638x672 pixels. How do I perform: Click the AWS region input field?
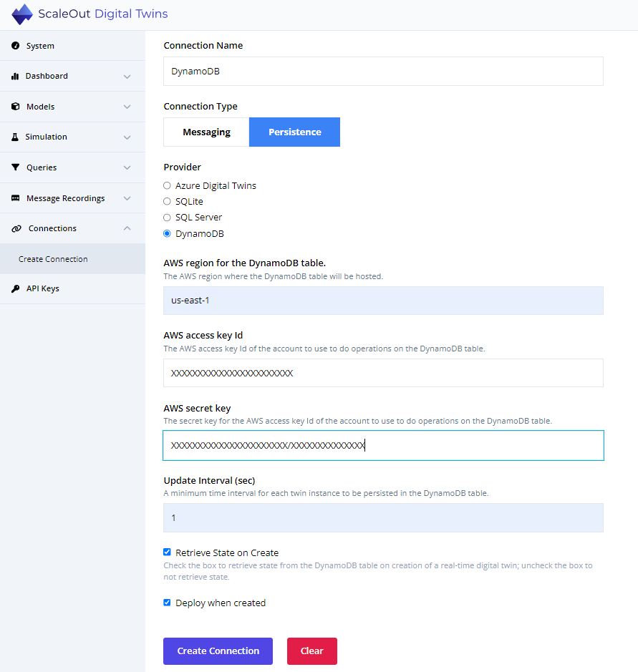pyautogui.click(x=383, y=301)
